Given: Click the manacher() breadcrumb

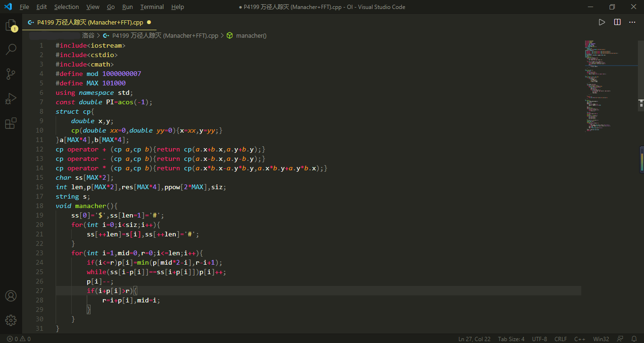Looking at the screenshot, I should point(251,35).
